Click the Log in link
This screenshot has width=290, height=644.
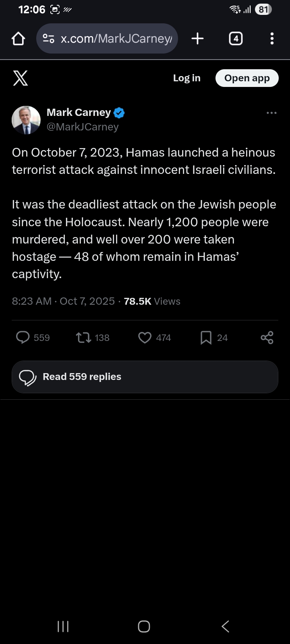point(186,78)
